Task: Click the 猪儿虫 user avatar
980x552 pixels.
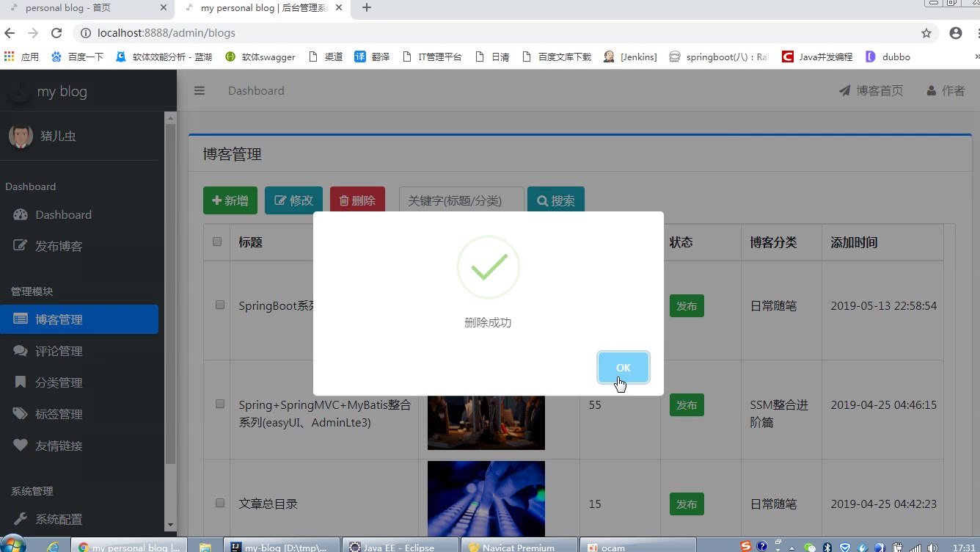Action: (x=21, y=136)
